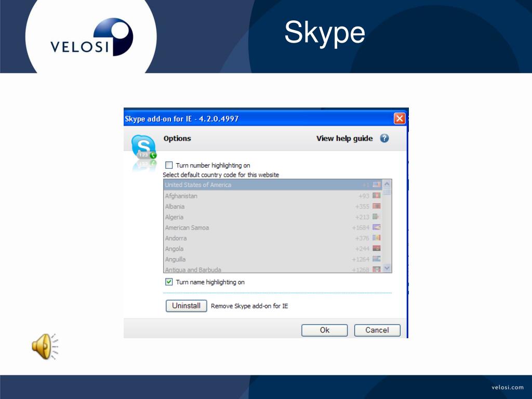Select Algeria in the country list
Viewport: 532px width, 399px height.
click(273, 217)
